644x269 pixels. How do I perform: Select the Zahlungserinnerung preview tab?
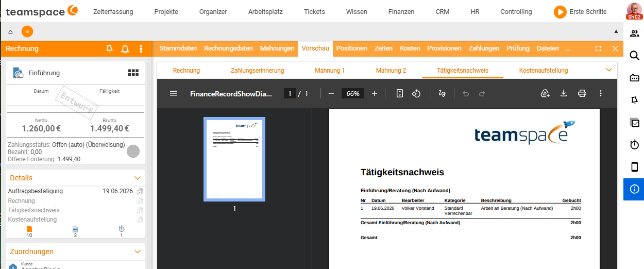pos(257,70)
